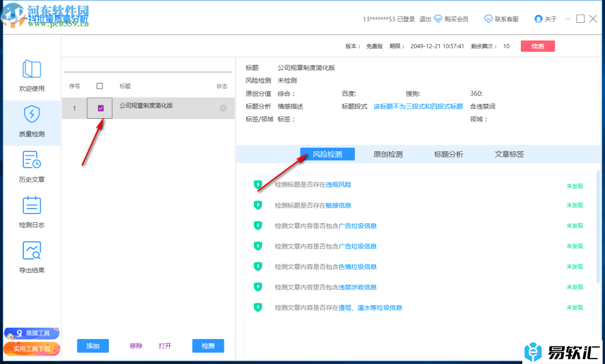Click the 联系客服 heart icon
Viewport: 605px width, 364px height.
point(488,19)
